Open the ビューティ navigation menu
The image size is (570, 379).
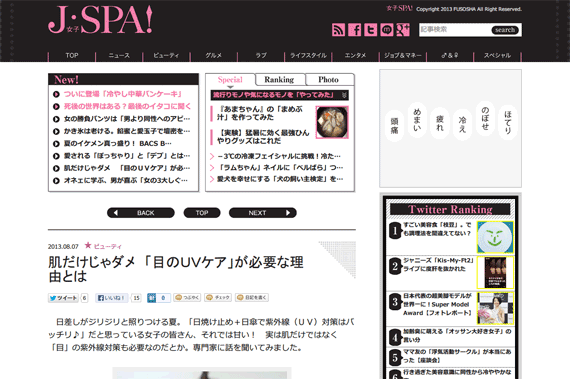[x=166, y=56]
